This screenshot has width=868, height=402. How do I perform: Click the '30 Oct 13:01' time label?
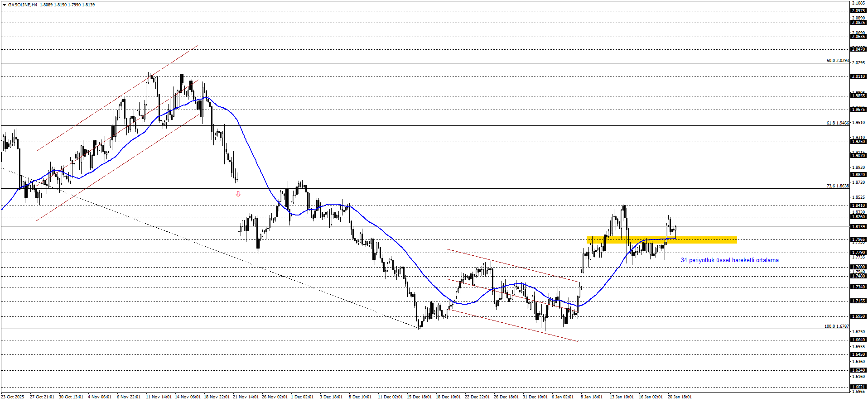coord(71,397)
